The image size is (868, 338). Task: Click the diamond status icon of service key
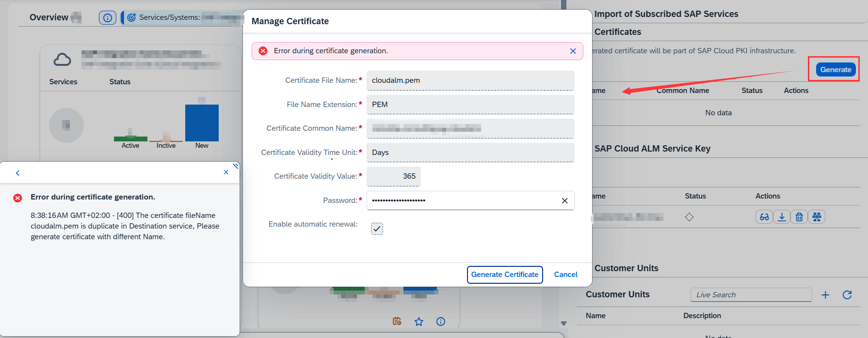pyautogui.click(x=689, y=217)
